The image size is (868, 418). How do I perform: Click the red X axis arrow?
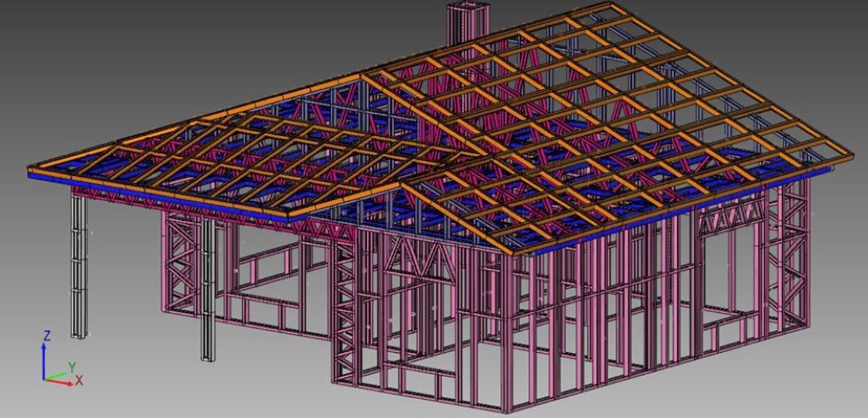click(x=61, y=381)
